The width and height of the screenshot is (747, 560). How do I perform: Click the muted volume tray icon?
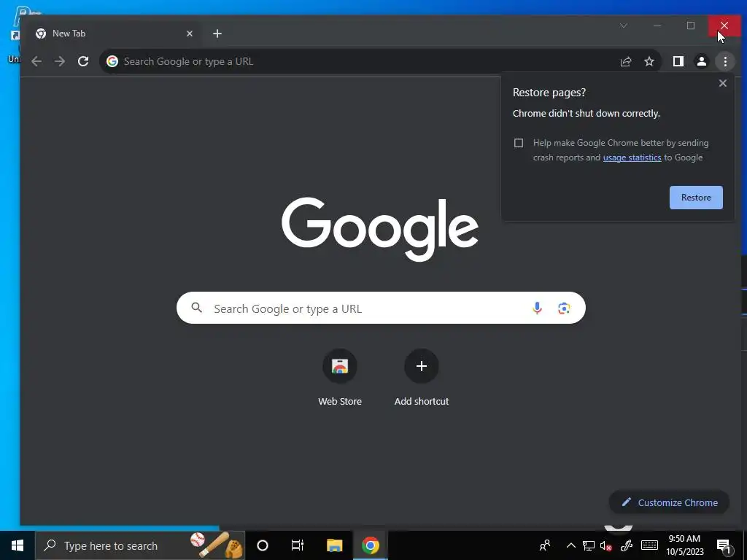click(606, 545)
